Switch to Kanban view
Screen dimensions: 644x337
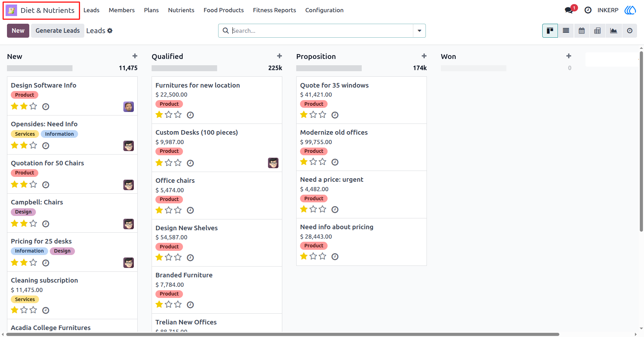tap(550, 31)
